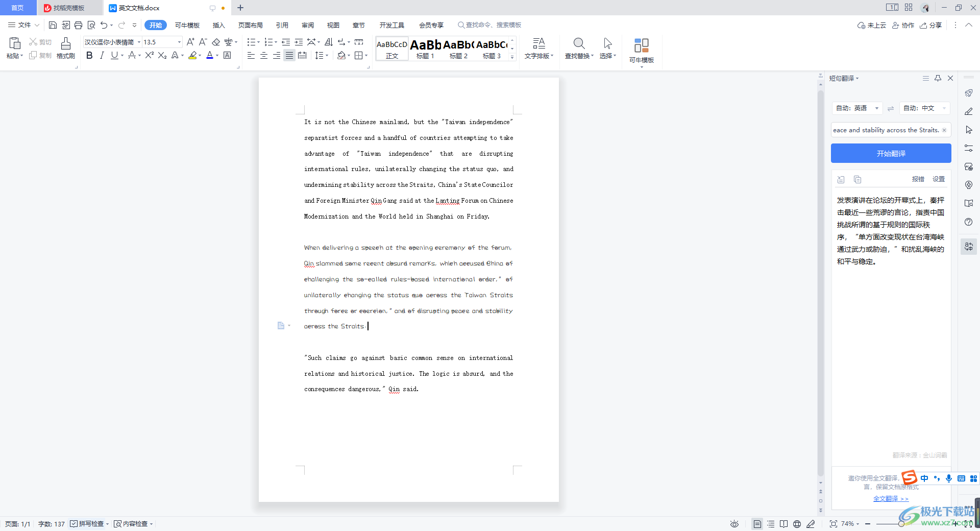The width and height of the screenshot is (980, 531).
Task: Click the text highlight color marker
Action: pyautogui.click(x=192, y=55)
